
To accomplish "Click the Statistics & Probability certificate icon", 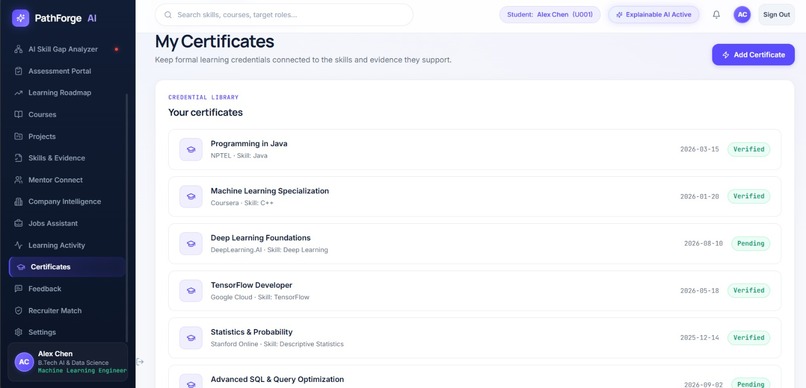I will tap(191, 338).
